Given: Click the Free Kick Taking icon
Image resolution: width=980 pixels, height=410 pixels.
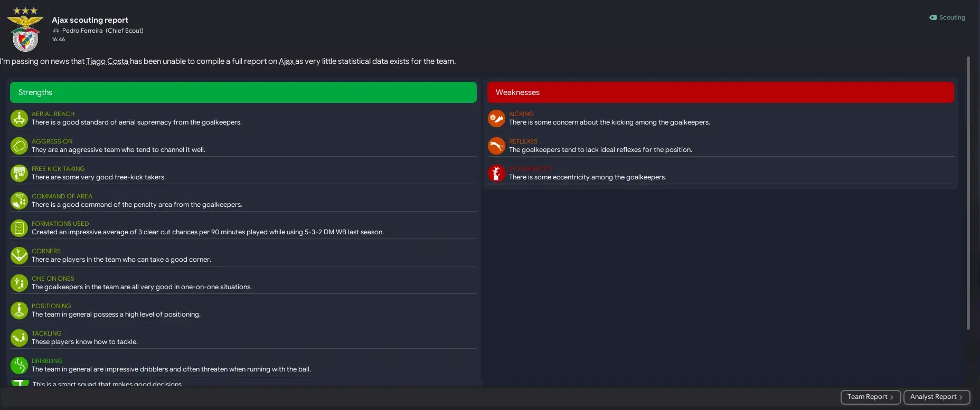Looking at the screenshot, I should [x=19, y=173].
